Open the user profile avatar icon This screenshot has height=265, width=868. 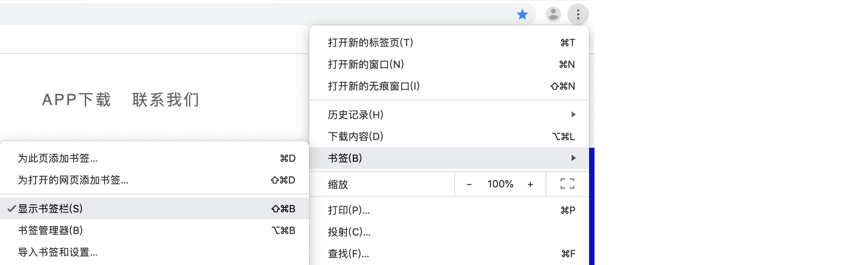[x=553, y=15]
